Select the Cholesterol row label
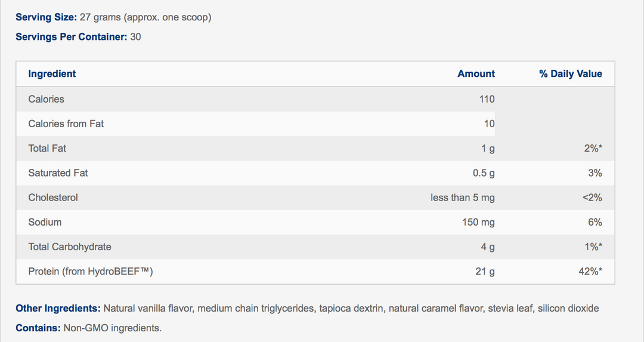This screenshot has height=342, width=644. 53,198
